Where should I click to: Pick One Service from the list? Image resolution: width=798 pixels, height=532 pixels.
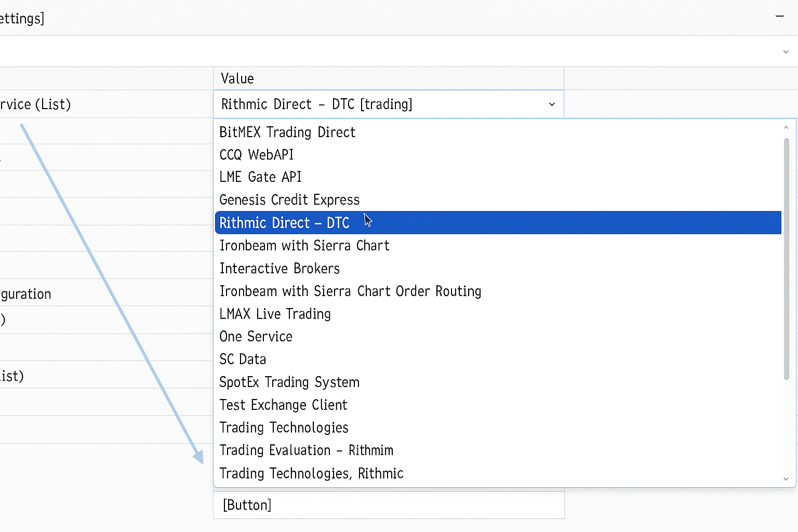coord(498,336)
